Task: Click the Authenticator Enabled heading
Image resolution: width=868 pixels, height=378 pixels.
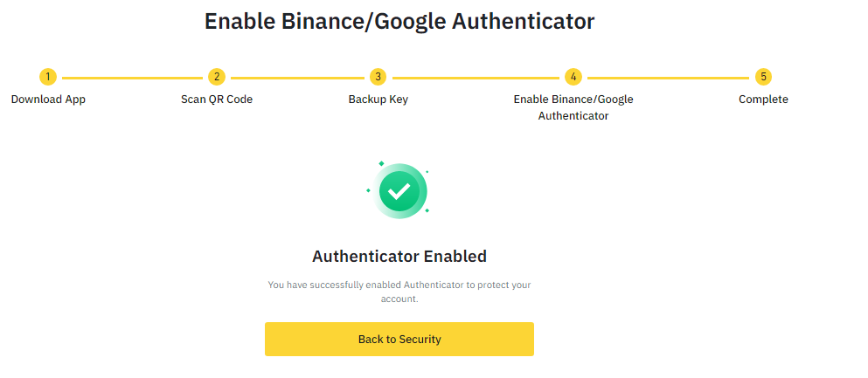Action: pos(399,257)
